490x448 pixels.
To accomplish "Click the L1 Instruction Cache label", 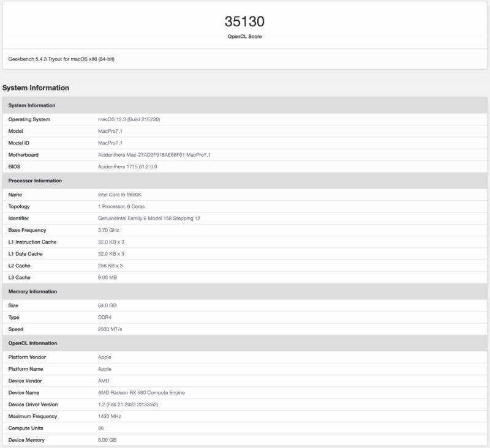I will [x=32, y=242].
